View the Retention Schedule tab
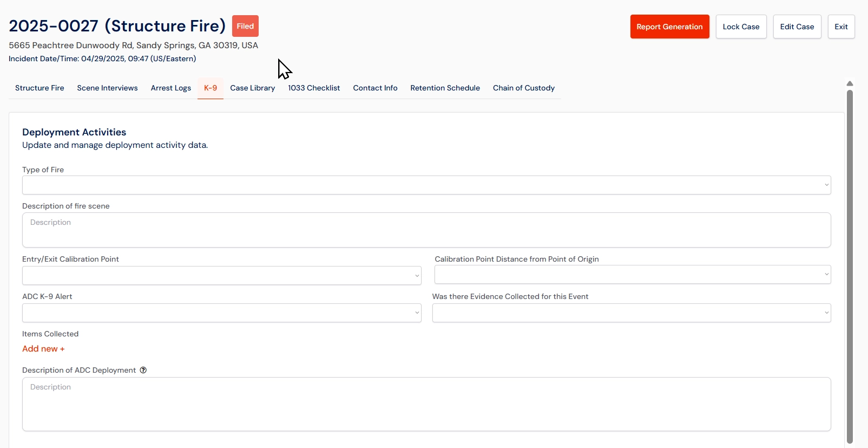Image resolution: width=868 pixels, height=448 pixels. tap(445, 88)
